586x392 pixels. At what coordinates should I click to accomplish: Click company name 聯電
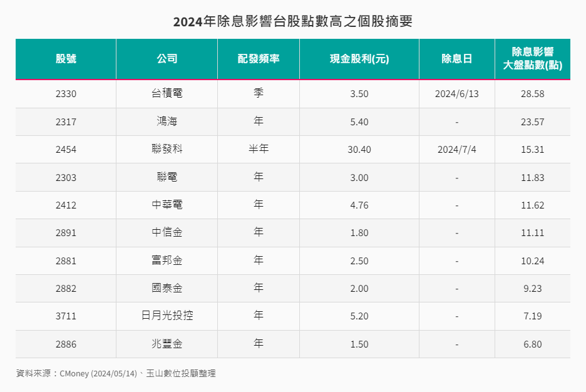pyautogui.click(x=167, y=177)
